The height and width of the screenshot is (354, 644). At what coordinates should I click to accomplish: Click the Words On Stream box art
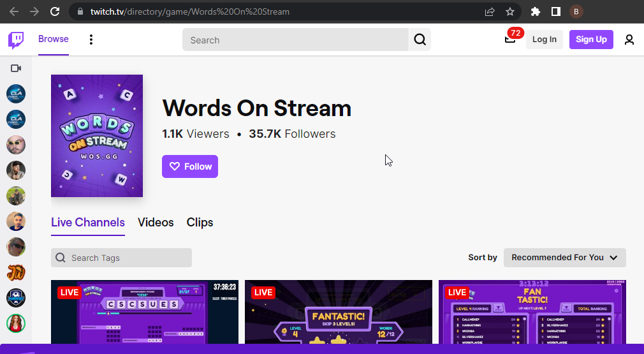coord(97,135)
